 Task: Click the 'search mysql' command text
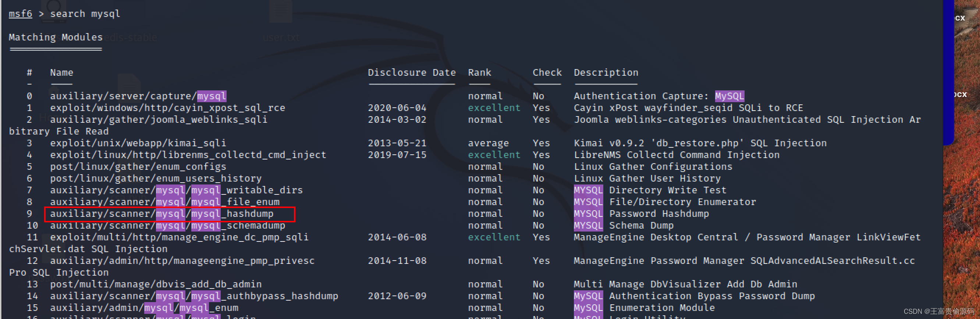pos(85,14)
